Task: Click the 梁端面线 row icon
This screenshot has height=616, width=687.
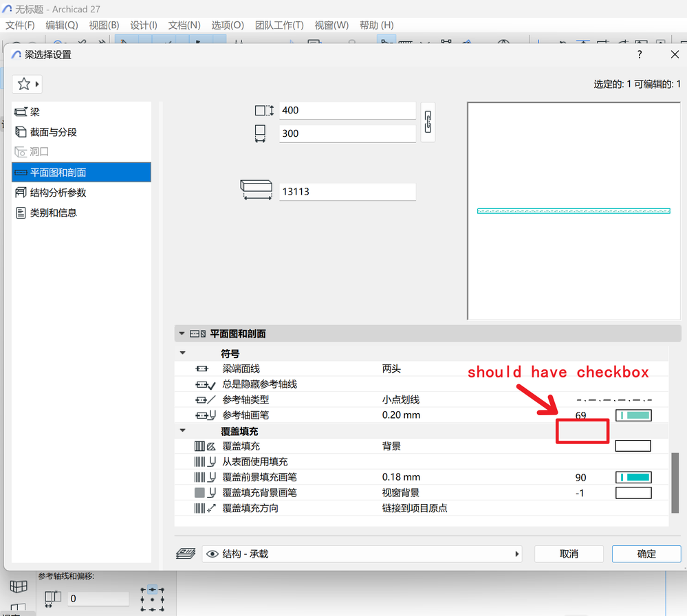Action: point(201,369)
